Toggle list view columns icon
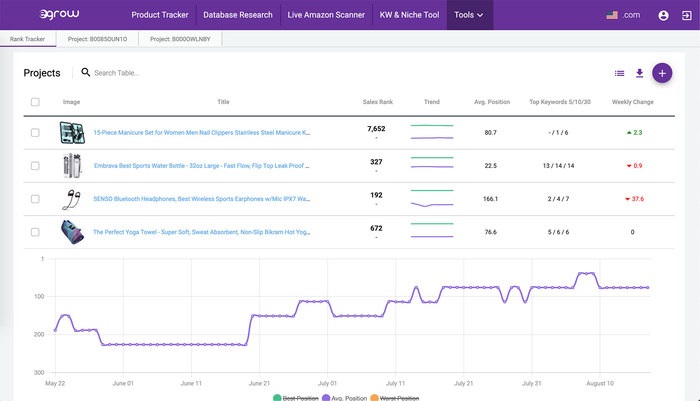 pos(619,73)
